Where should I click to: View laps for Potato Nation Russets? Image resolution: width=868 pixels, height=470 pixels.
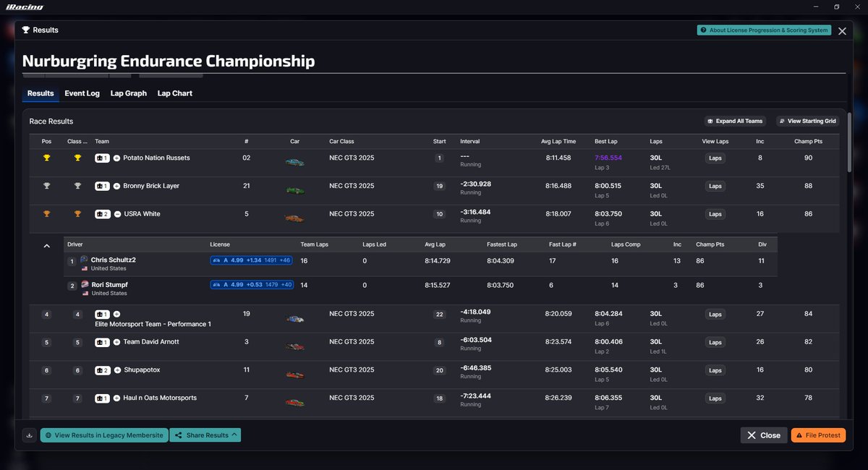(715, 158)
